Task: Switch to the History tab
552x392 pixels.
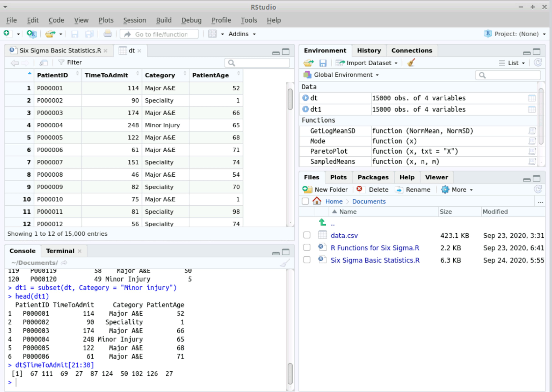Action: point(369,50)
